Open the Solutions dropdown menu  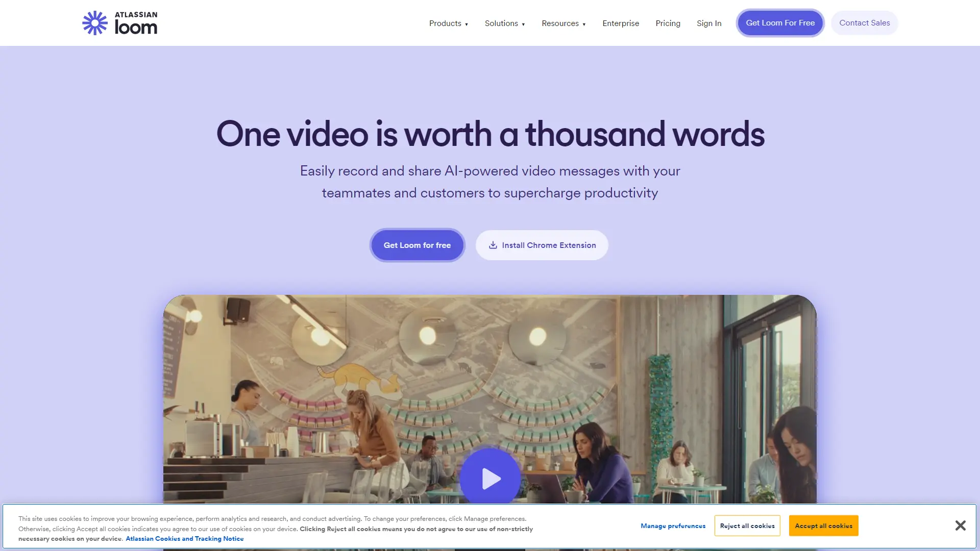[x=504, y=23]
